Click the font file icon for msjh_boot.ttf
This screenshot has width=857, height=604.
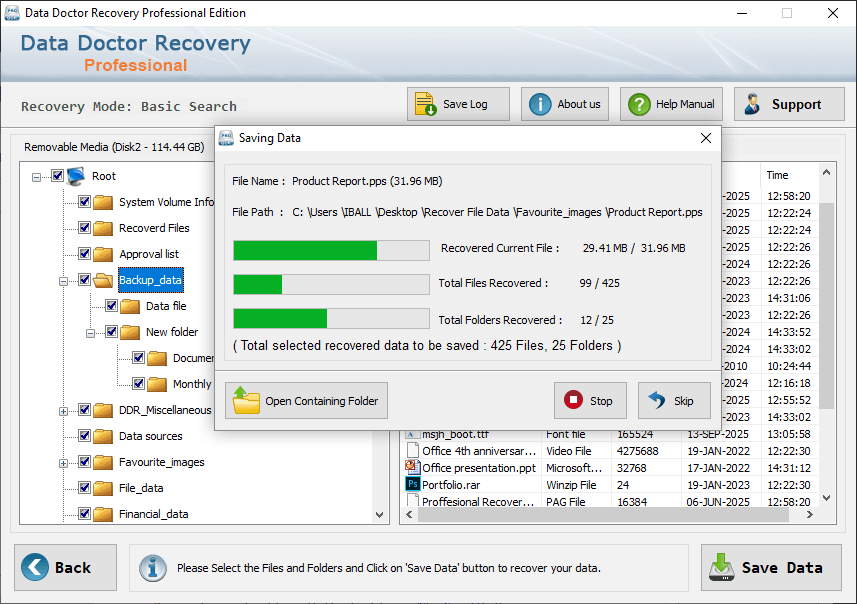coord(411,435)
